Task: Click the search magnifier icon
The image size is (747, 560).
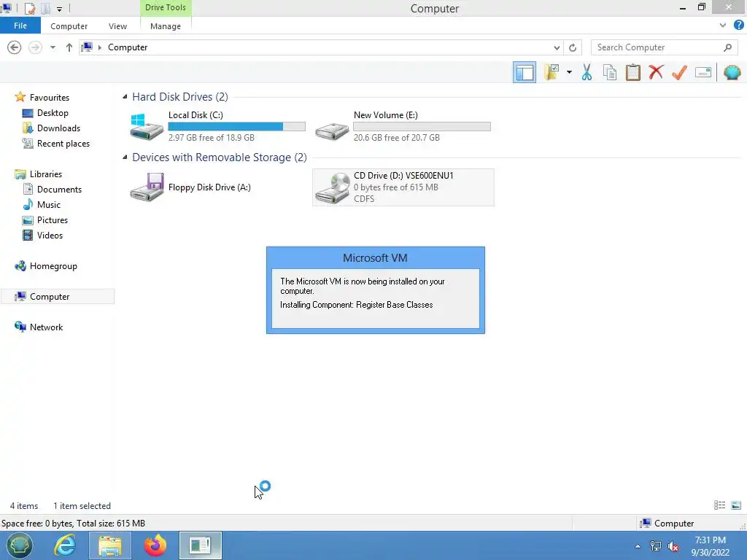Action: tap(727, 47)
